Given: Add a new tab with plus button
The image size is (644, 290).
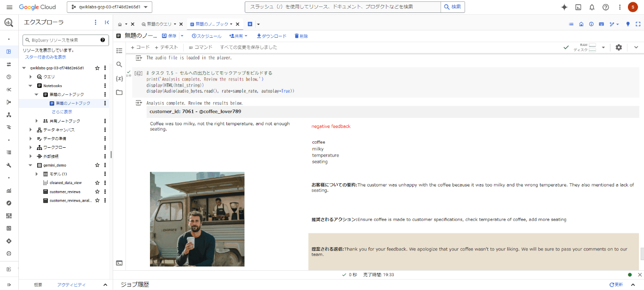Looking at the screenshot, I should 250,24.
